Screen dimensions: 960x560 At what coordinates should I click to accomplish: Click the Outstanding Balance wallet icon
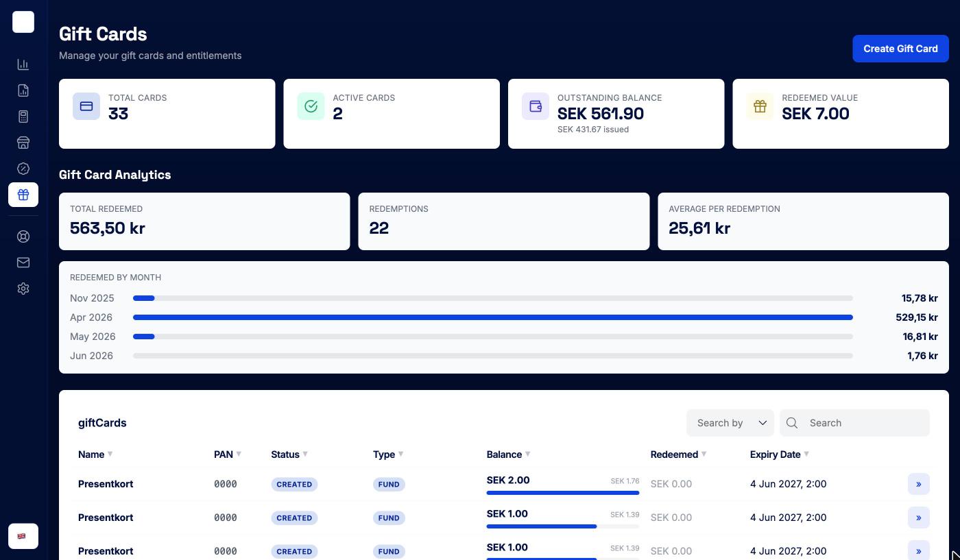click(536, 106)
